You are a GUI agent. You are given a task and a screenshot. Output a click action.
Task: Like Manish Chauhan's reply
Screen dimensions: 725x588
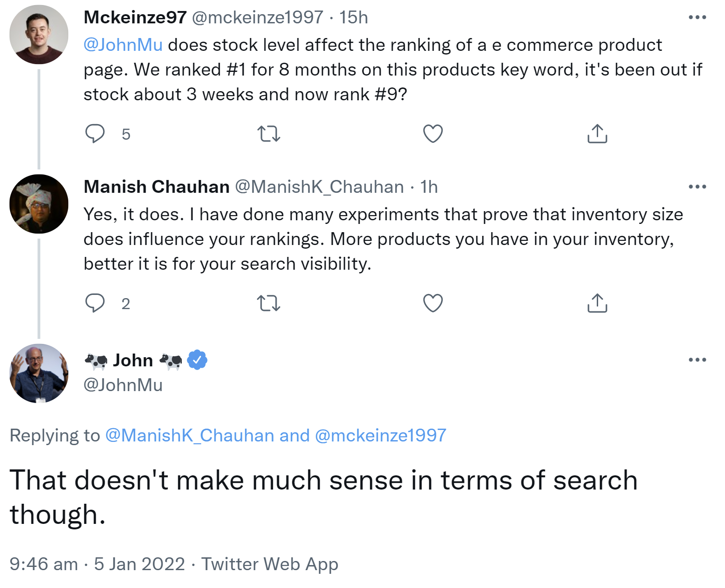click(x=432, y=303)
